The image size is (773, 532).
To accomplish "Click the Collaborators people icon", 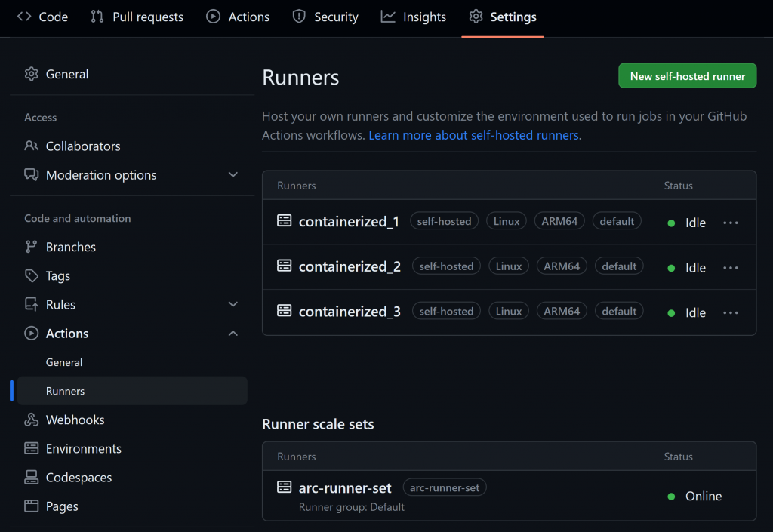I will pos(32,146).
